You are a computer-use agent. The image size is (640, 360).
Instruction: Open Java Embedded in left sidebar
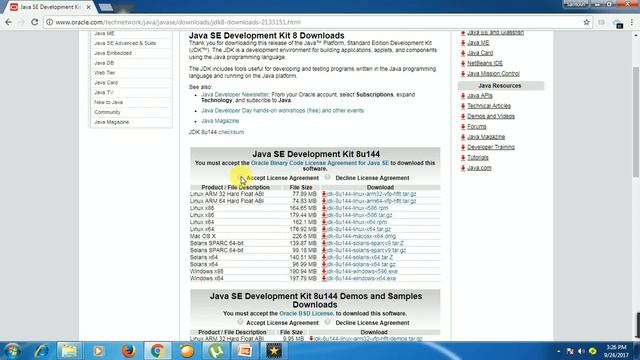click(113, 53)
